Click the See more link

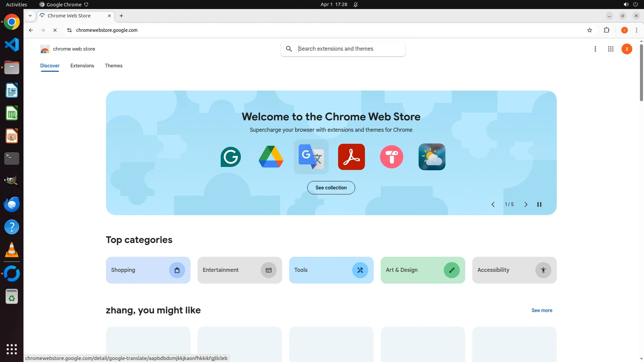tap(542, 310)
